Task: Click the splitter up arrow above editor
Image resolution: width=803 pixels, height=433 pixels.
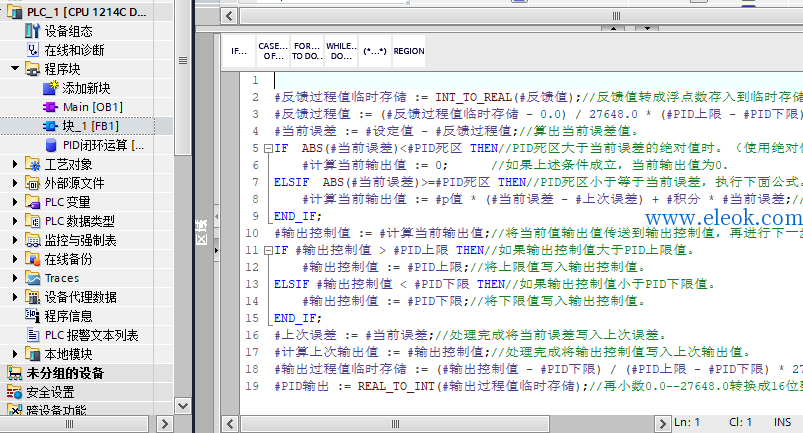Action: (x=613, y=29)
